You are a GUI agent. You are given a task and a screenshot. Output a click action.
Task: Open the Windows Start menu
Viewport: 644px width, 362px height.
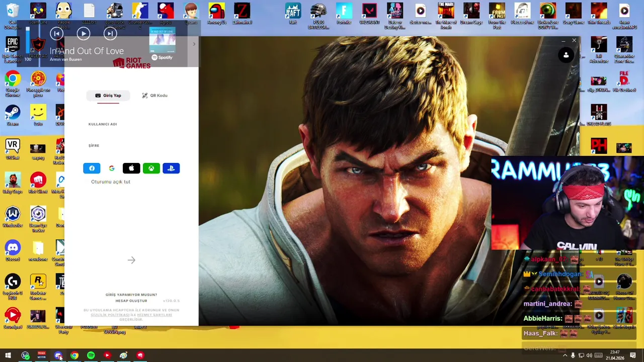pyautogui.click(x=8, y=355)
